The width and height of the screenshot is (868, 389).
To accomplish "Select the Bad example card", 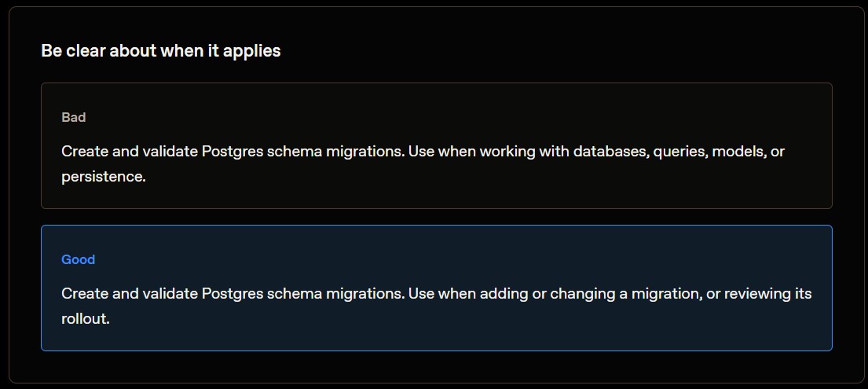I will point(436,145).
